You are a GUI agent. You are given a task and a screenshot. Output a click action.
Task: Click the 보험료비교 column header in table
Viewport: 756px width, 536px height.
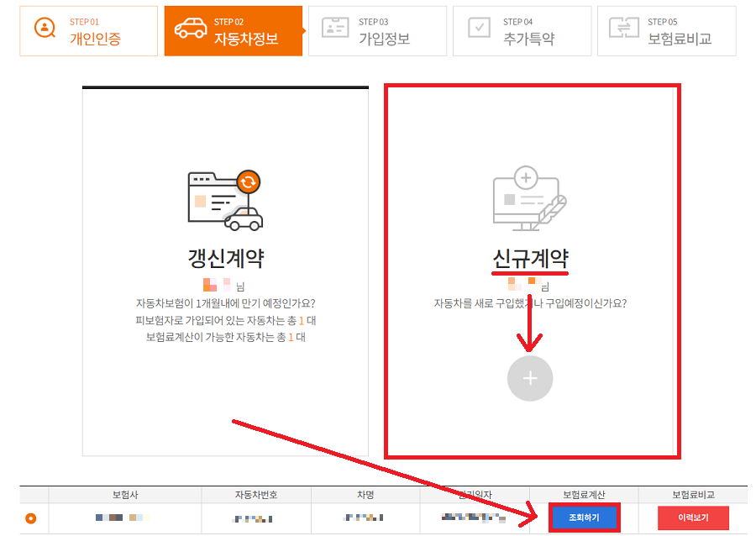[x=693, y=495]
